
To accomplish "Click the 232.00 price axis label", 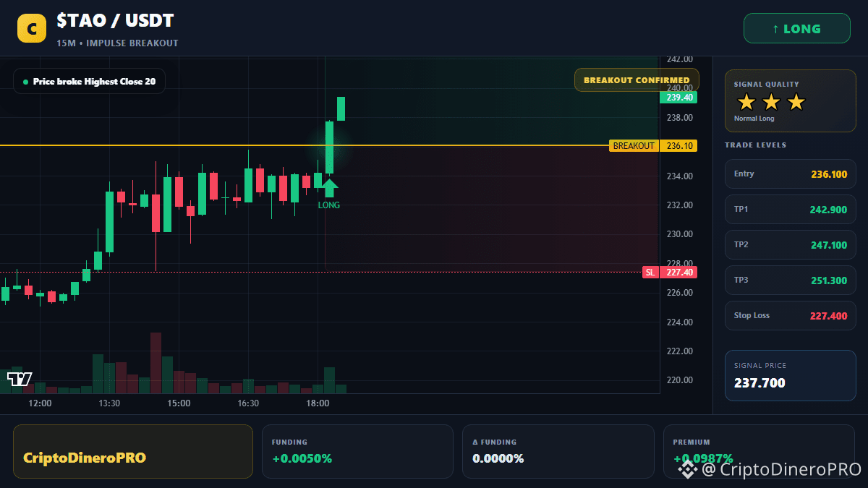I will (680, 205).
